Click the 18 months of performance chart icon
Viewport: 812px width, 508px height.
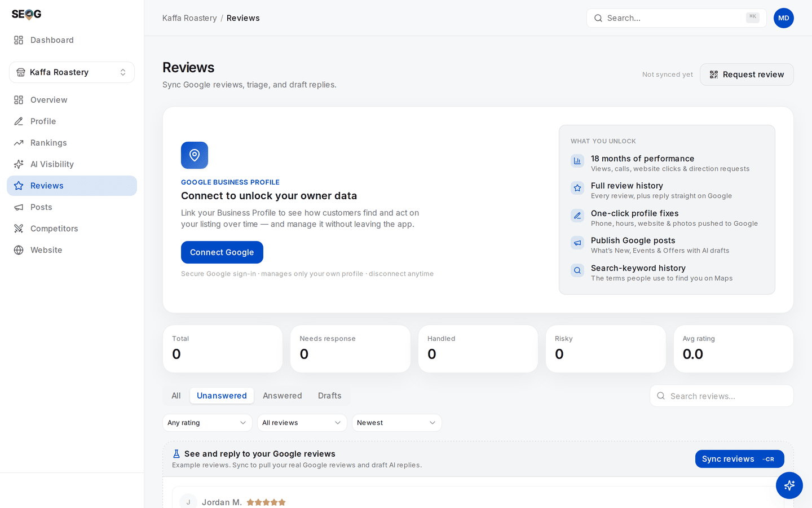point(577,161)
